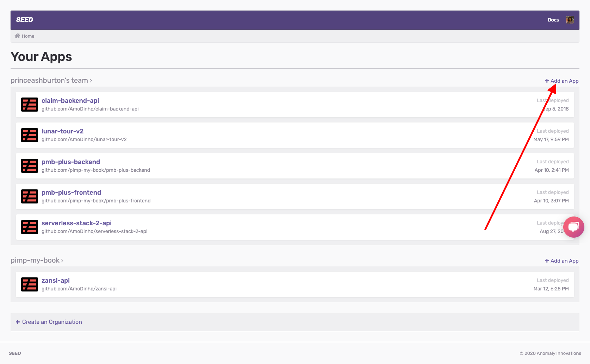590x364 pixels.
Task: Click the pmb-plus-backend app icon
Action: coord(30,166)
